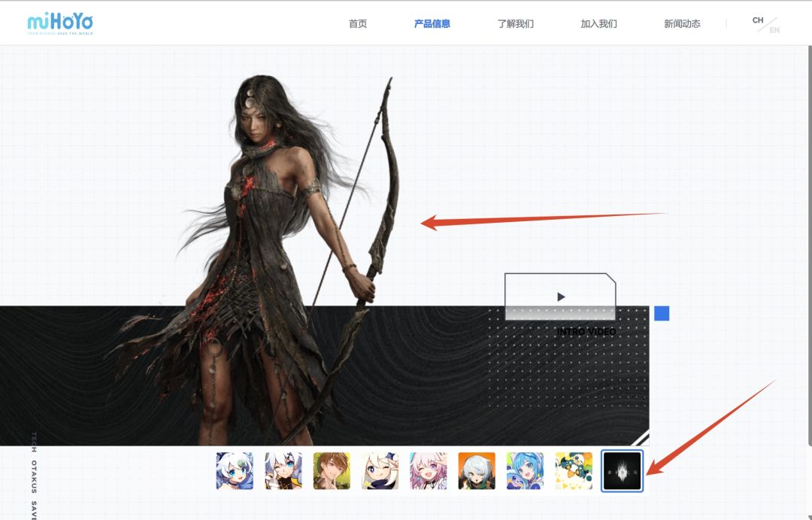
Task: Select the pink-haired girl game icon
Action: point(429,471)
